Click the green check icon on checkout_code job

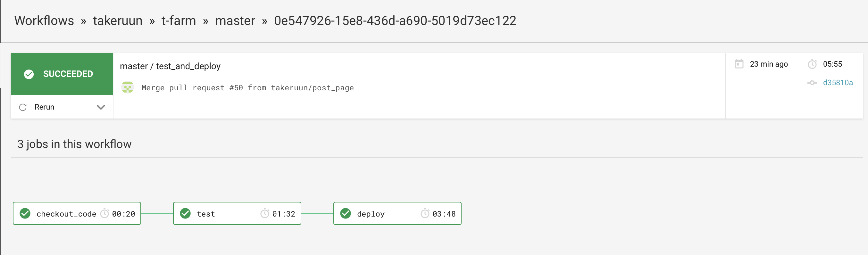[25, 213]
